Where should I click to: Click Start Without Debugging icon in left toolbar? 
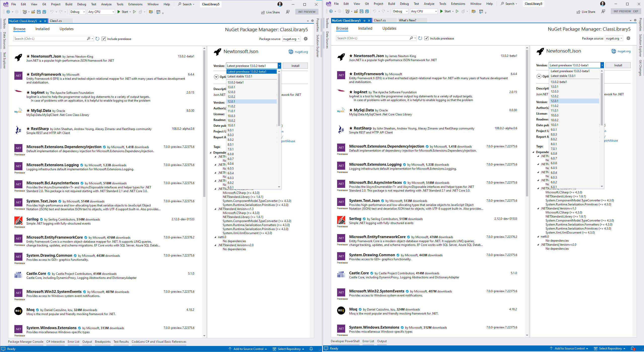tap(134, 12)
